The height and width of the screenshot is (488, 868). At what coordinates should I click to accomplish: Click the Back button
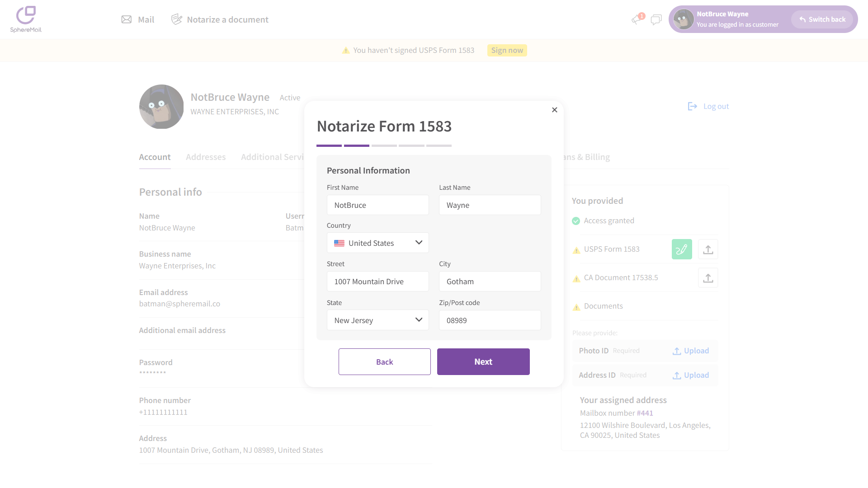[384, 362]
